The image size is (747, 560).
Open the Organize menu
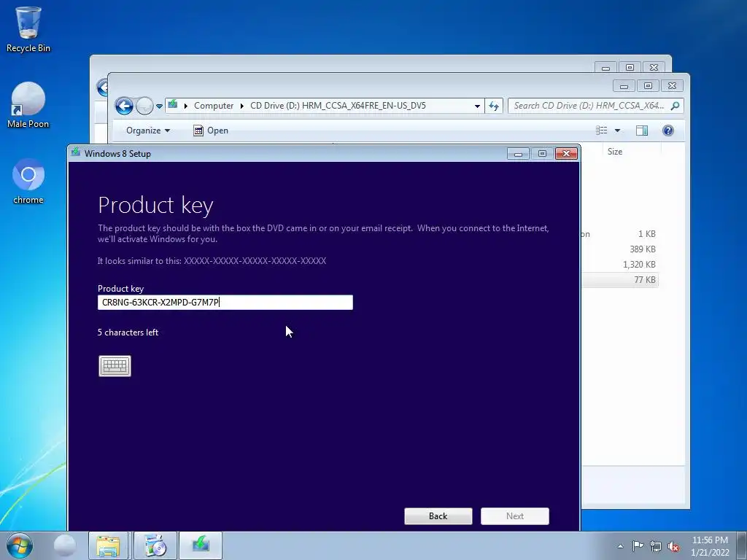click(147, 131)
